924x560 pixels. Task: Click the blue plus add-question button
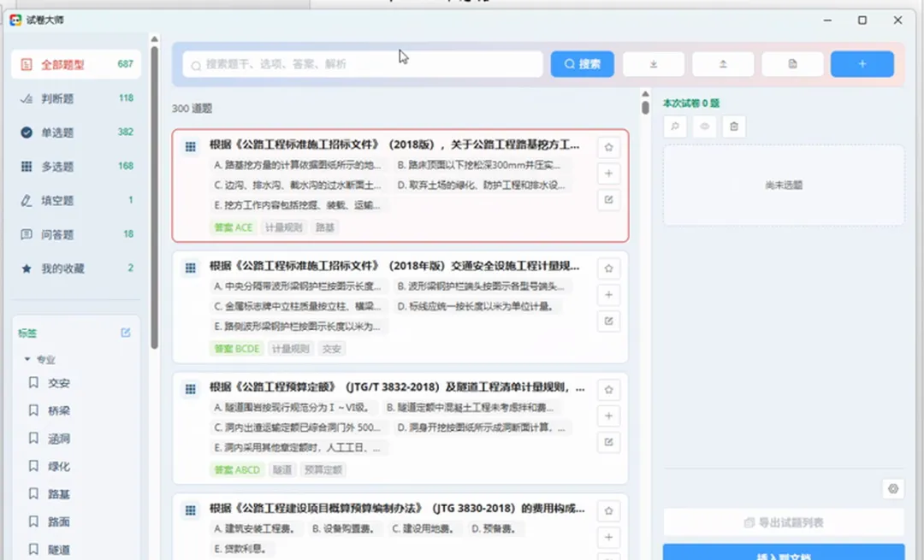pos(862,64)
